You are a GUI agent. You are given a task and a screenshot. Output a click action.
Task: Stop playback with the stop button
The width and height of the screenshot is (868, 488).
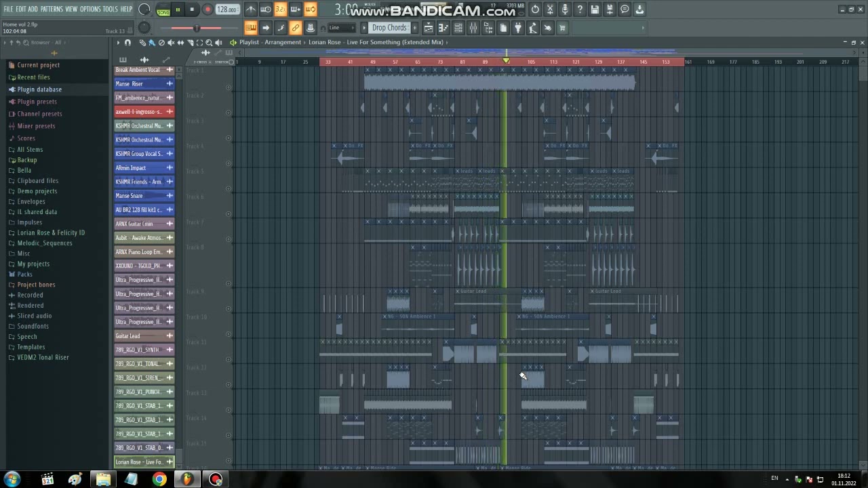(193, 9)
